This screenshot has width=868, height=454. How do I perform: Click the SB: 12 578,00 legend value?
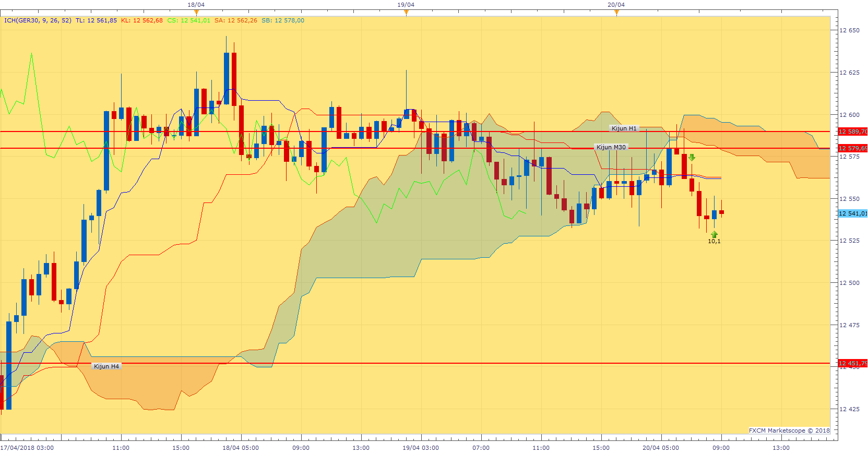pos(283,21)
